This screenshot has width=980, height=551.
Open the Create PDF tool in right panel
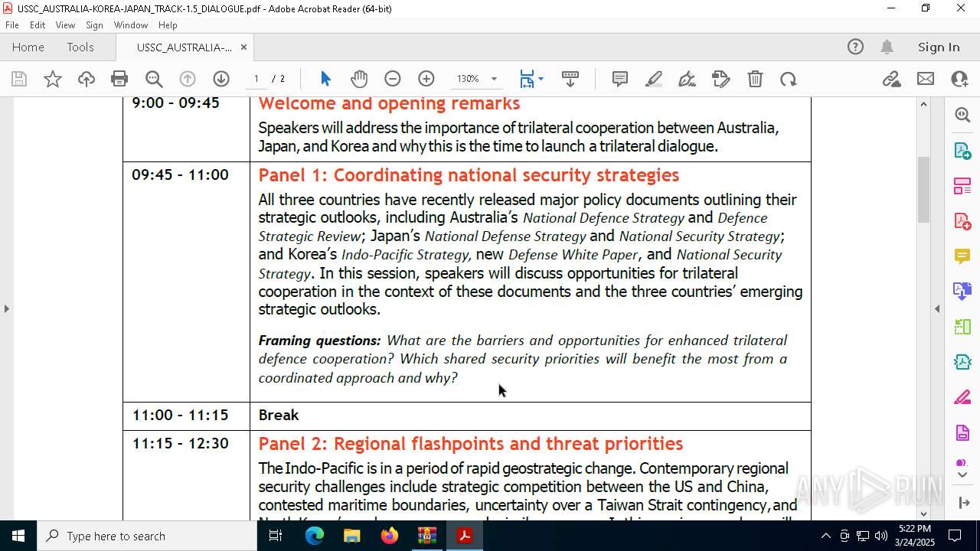coord(962,221)
